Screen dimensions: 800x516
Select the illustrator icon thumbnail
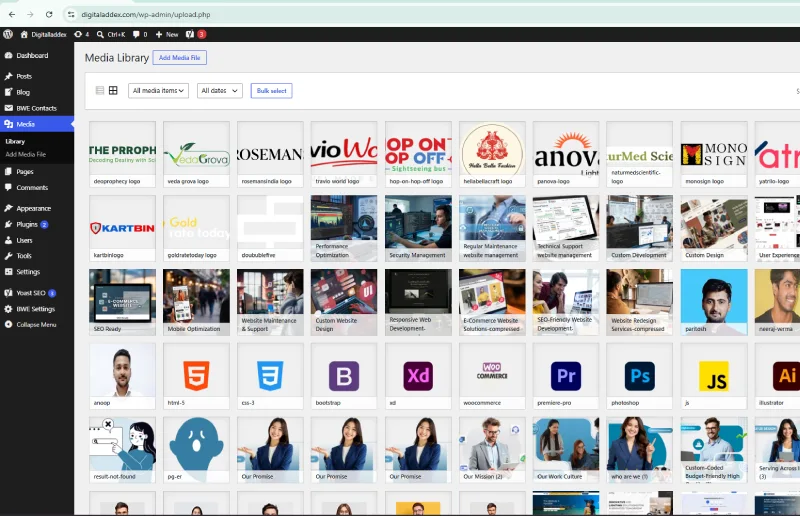tap(777, 376)
